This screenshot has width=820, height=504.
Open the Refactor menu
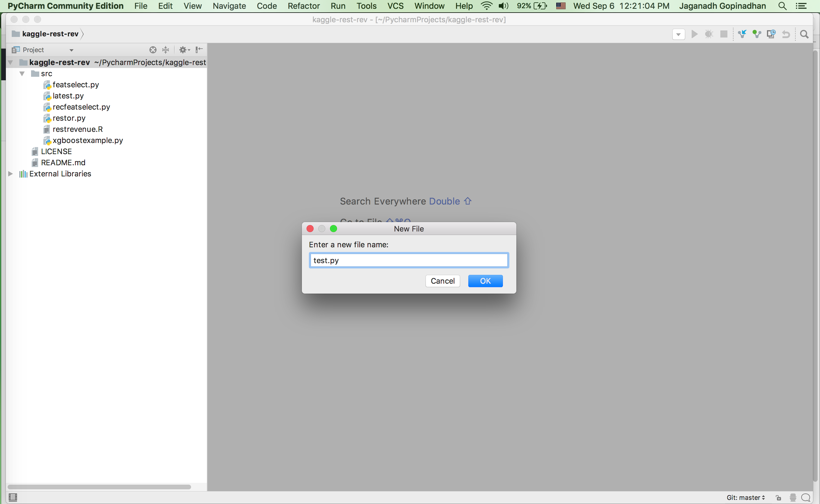[x=303, y=6]
